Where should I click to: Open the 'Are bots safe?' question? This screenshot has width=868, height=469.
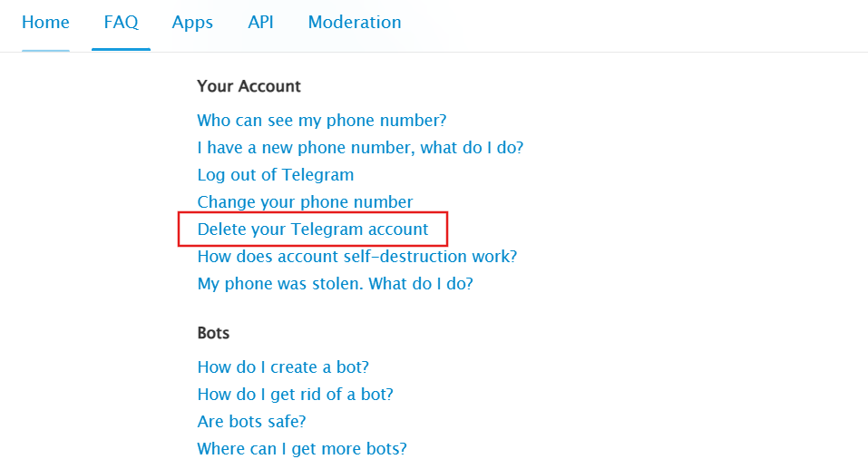(251, 422)
